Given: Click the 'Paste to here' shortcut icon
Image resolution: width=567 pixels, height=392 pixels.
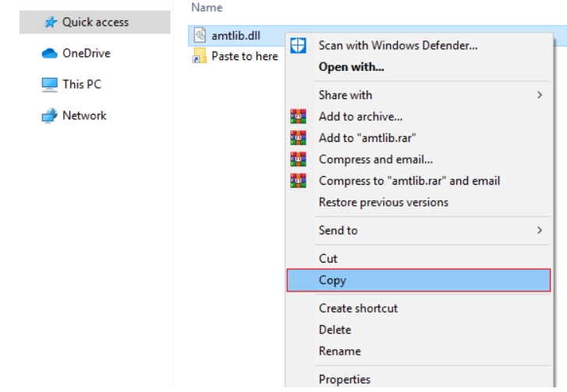Looking at the screenshot, I should pos(199,56).
